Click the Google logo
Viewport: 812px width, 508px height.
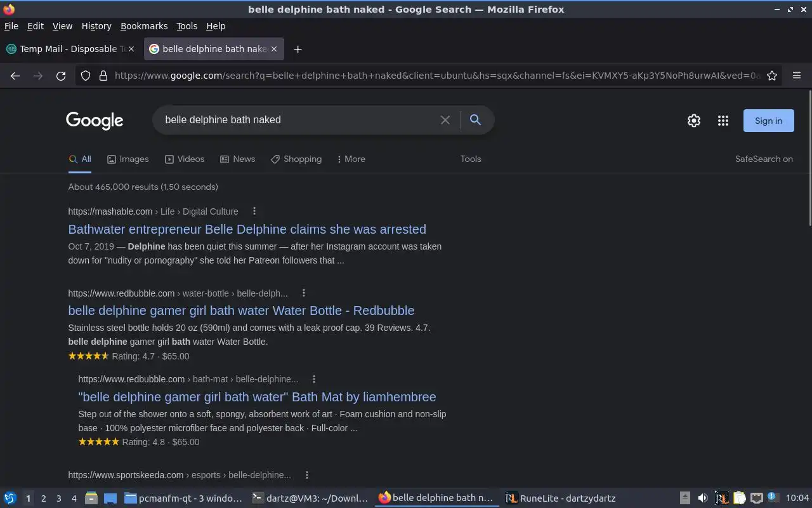click(95, 121)
